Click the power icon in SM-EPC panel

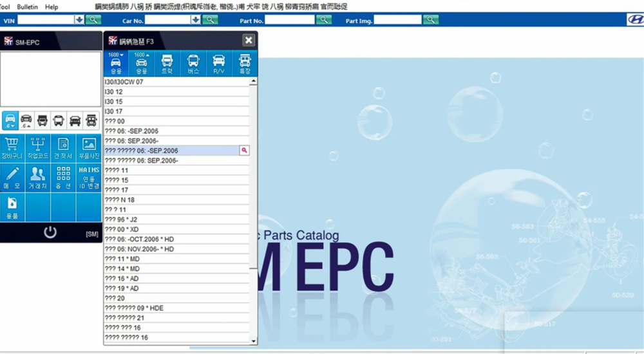(50, 232)
